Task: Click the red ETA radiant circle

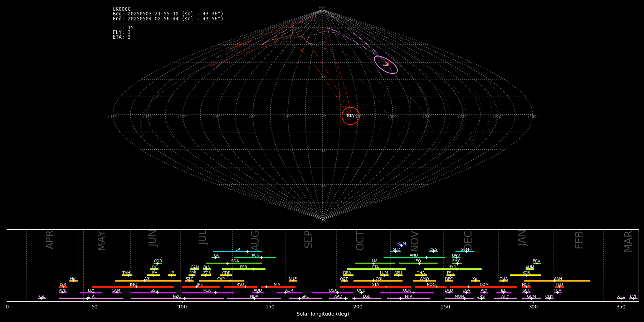Action: pyautogui.click(x=350, y=116)
